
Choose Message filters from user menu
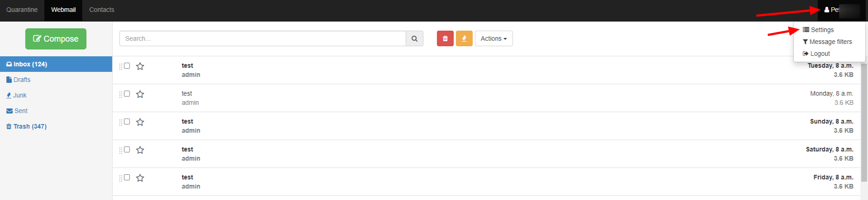point(827,42)
